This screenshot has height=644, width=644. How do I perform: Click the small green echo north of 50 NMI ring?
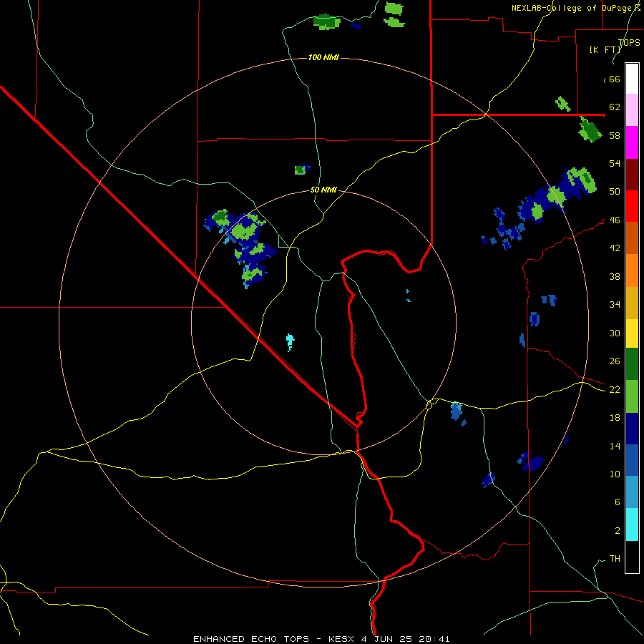[x=302, y=169]
